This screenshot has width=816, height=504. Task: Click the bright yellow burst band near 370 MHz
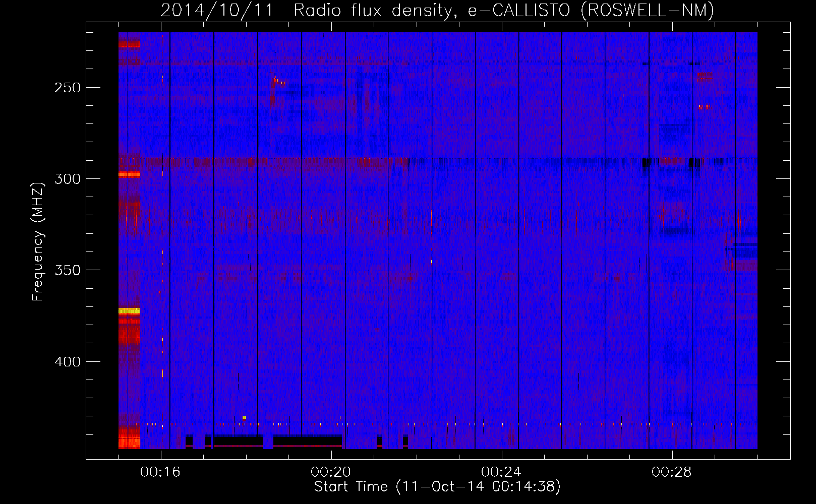tap(129, 311)
